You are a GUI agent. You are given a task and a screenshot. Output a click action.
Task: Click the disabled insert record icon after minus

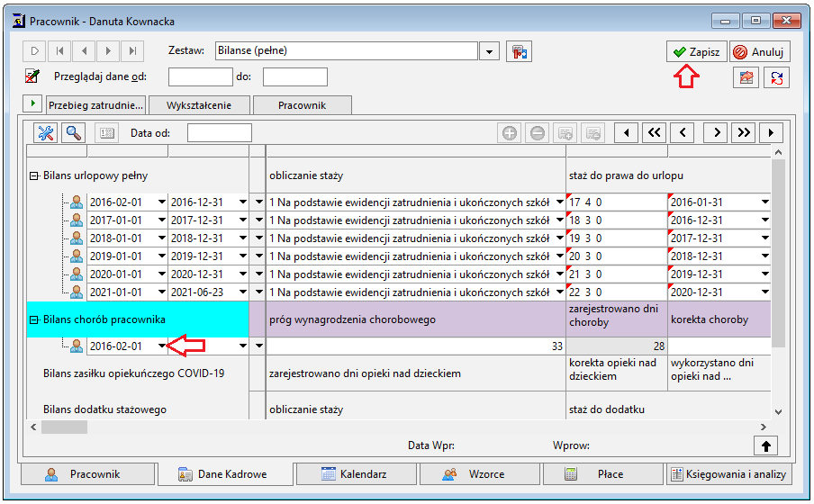click(565, 133)
